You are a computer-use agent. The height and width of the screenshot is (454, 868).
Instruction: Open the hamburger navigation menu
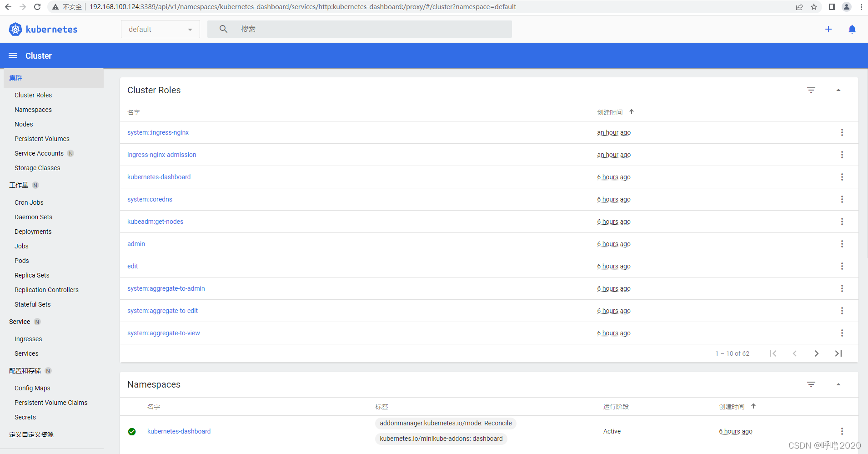13,55
